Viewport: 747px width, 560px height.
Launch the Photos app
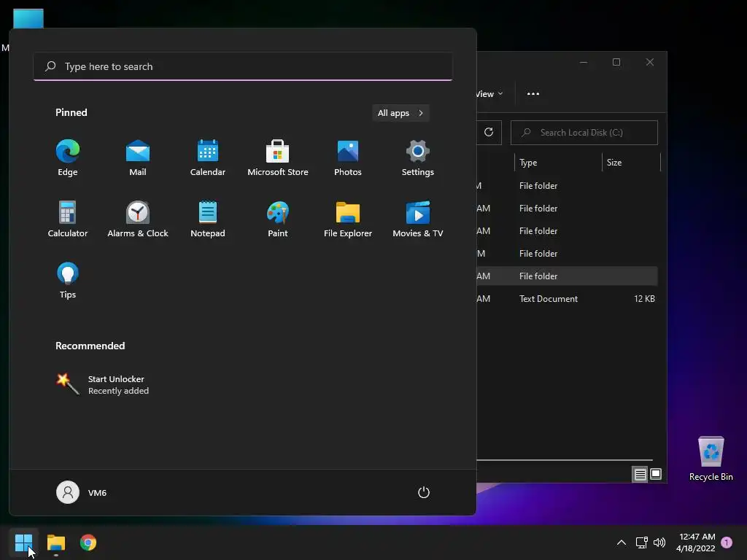tap(348, 158)
